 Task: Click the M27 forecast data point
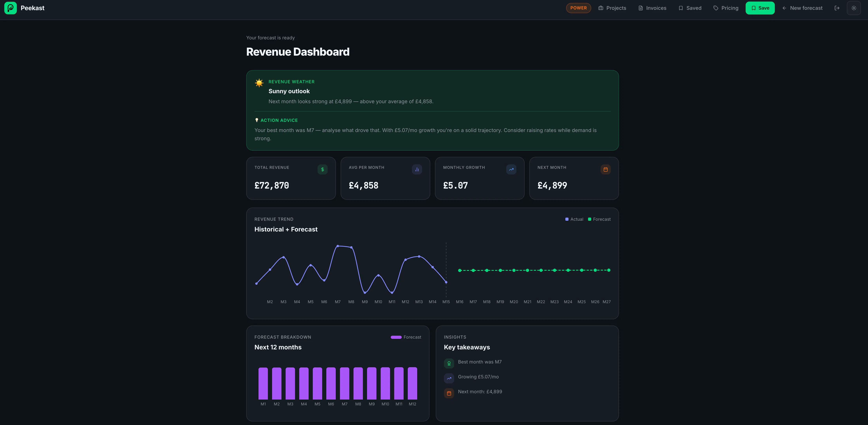click(609, 270)
